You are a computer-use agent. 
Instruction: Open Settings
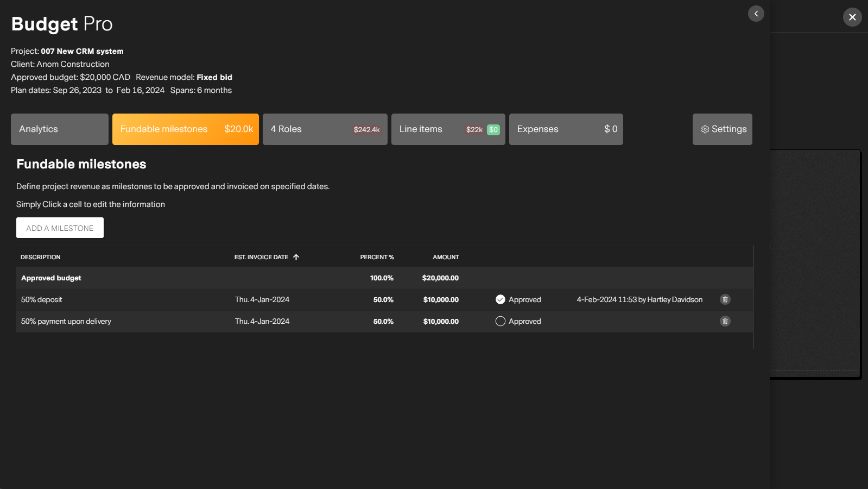pyautogui.click(x=723, y=129)
